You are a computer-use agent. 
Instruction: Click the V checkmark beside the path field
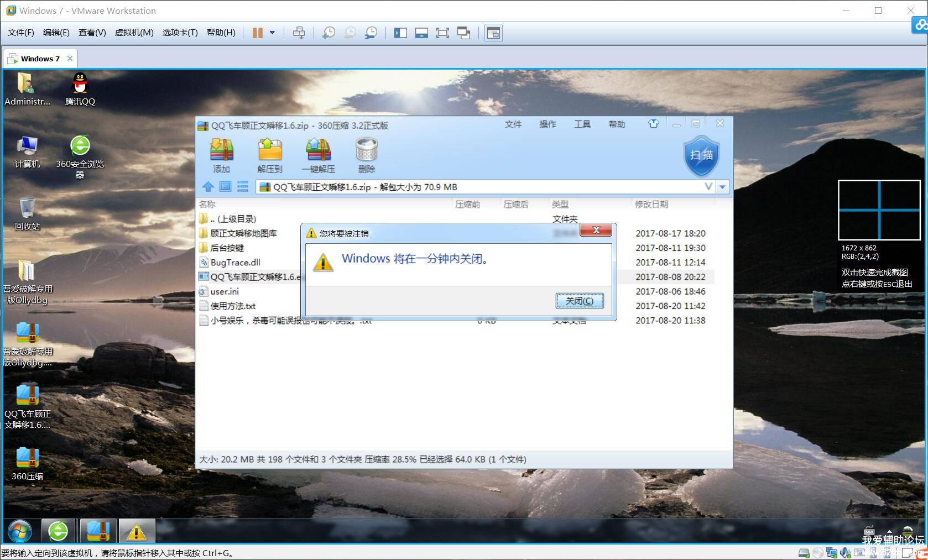pos(708,187)
